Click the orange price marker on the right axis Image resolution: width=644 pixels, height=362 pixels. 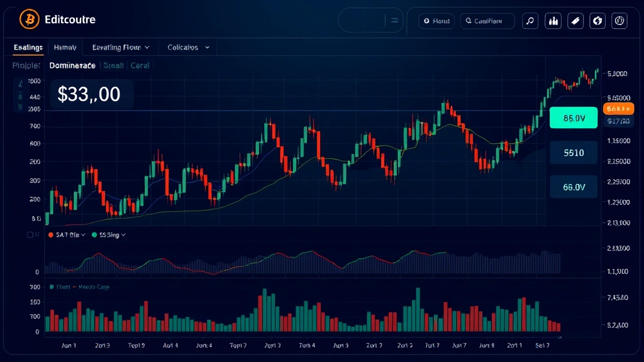click(618, 108)
